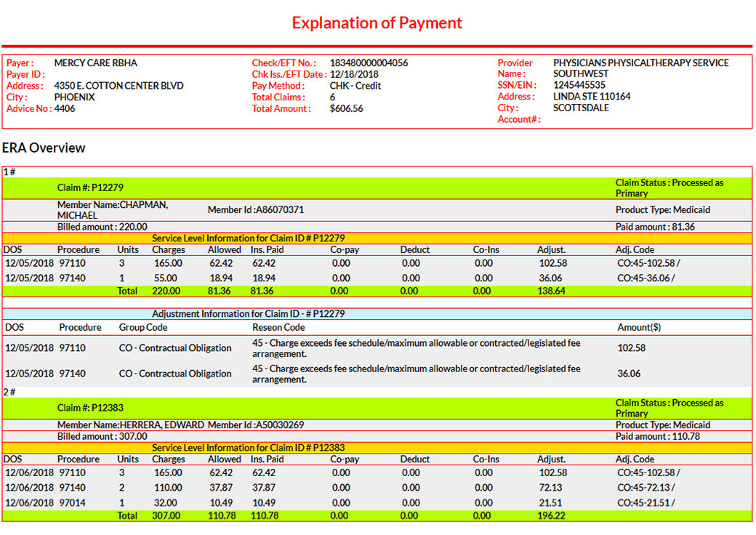
Task: Select charges total 307.00
Action: [166, 515]
